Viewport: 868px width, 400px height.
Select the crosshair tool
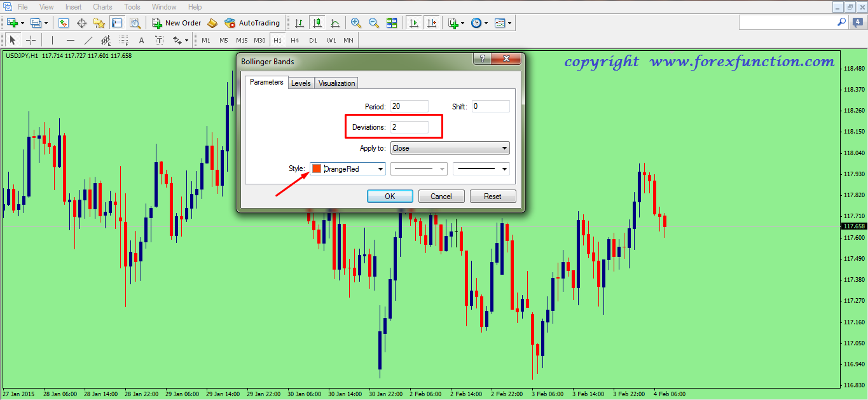coord(31,40)
